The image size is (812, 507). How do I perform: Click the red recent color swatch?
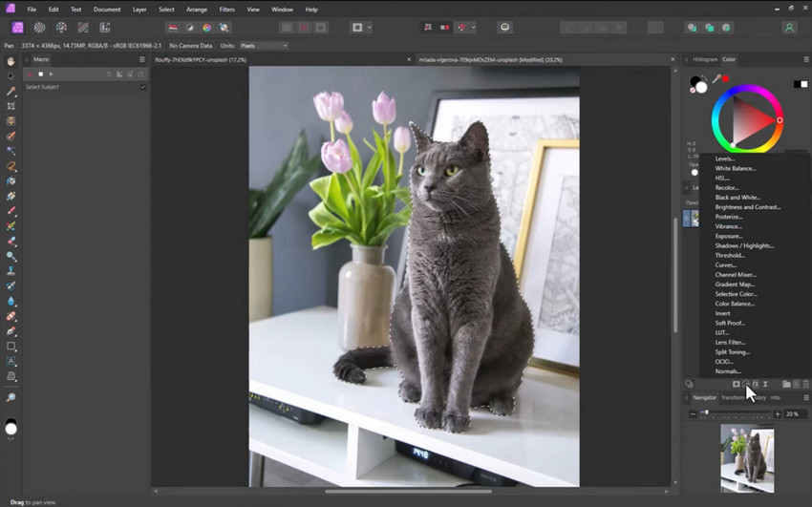click(x=725, y=78)
